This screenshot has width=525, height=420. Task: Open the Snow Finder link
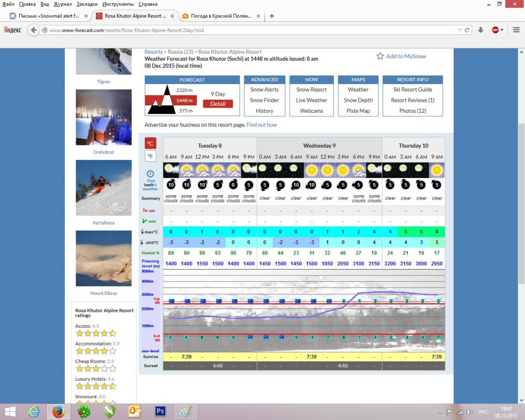click(265, 100)
